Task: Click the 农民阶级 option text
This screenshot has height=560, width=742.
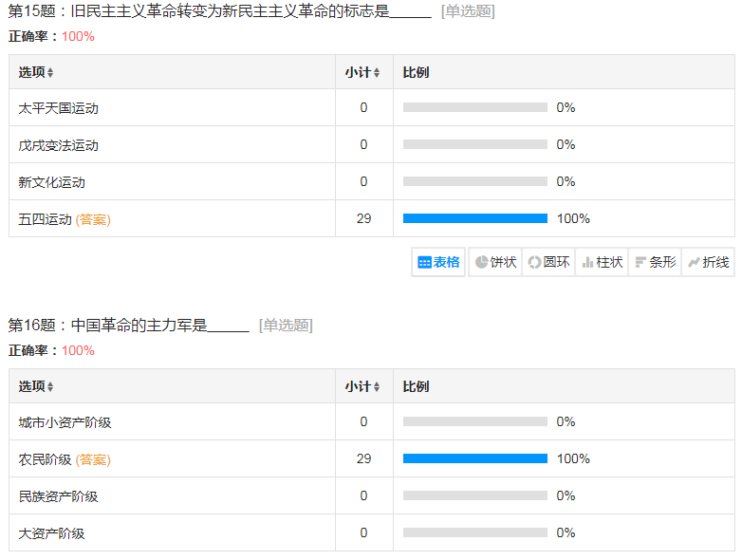Action: click(45, 459)
